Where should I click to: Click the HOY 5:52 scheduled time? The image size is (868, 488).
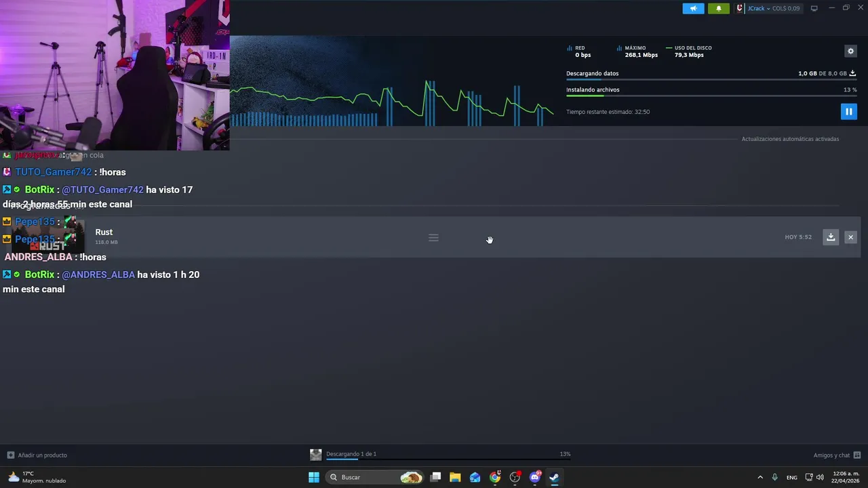coord(798,237)
